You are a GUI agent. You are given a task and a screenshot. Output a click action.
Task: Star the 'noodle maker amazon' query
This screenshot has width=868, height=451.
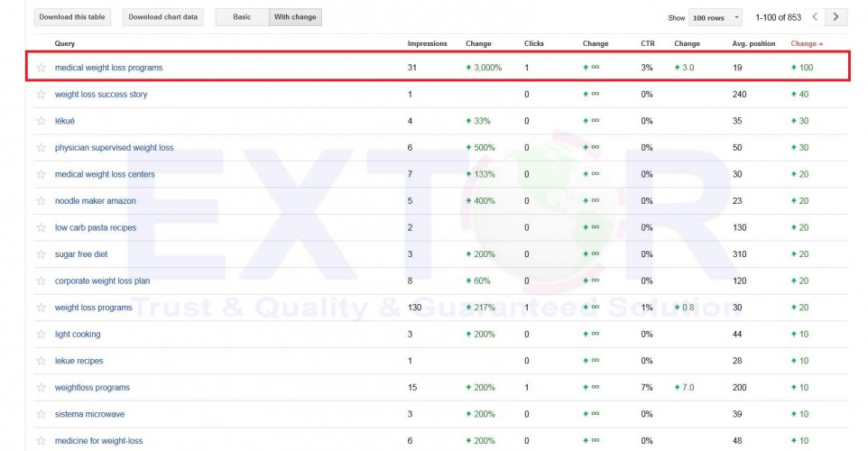tap(41, 201)
